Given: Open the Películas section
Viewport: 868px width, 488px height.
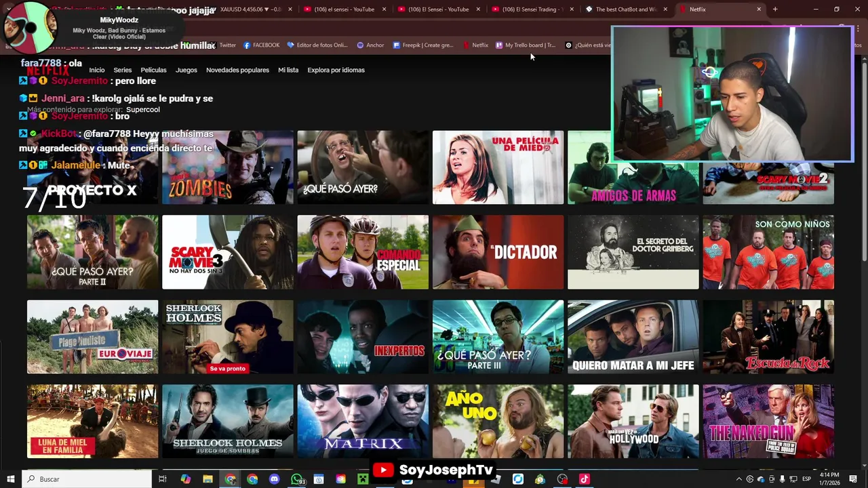Looking at the screenshot, I should pyautogui.click(x=153, y=70).
